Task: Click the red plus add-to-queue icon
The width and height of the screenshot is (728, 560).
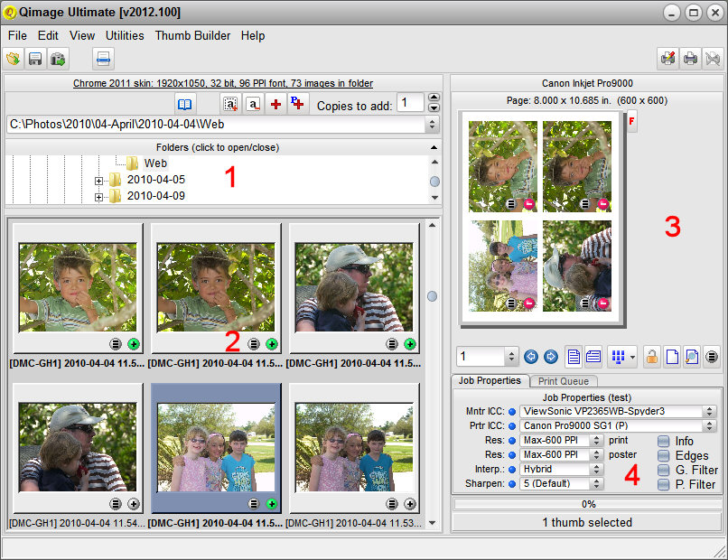Action: pyautogui.click(x=276, y=104)
